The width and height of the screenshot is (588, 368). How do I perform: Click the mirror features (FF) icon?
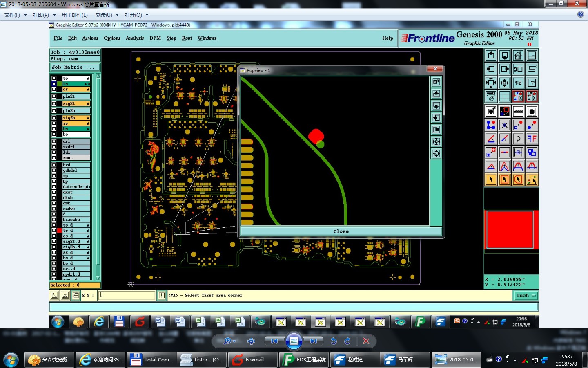(532, 139)
